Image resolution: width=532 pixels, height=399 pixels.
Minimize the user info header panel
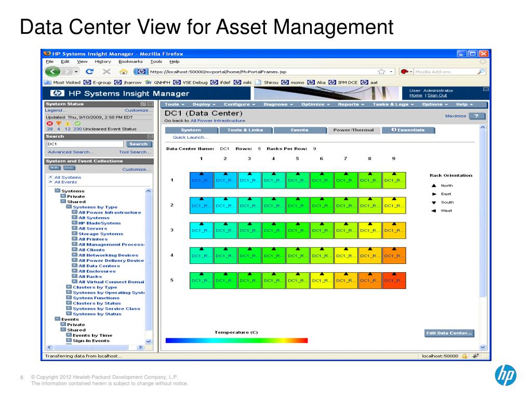(x=486, y=89)
